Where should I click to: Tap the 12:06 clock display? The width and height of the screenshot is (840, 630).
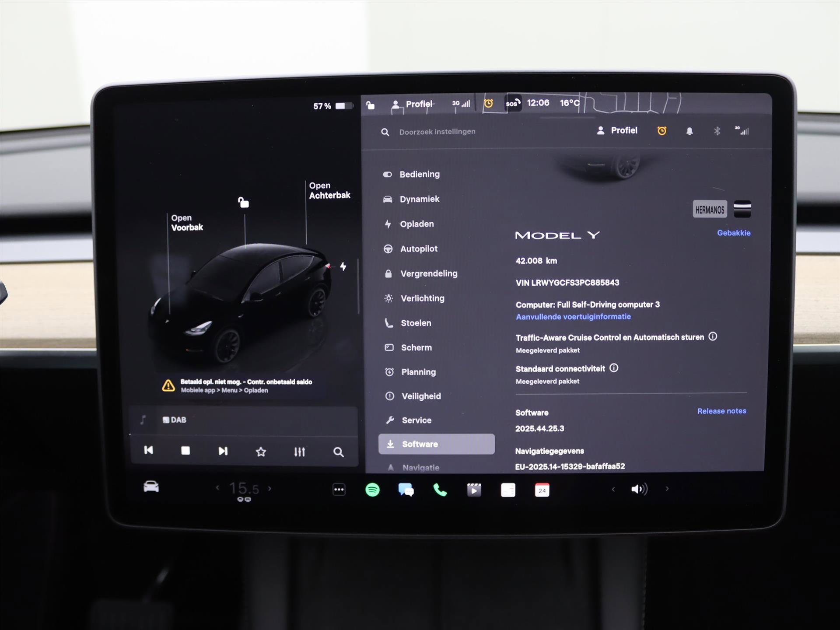pos(538,103)
